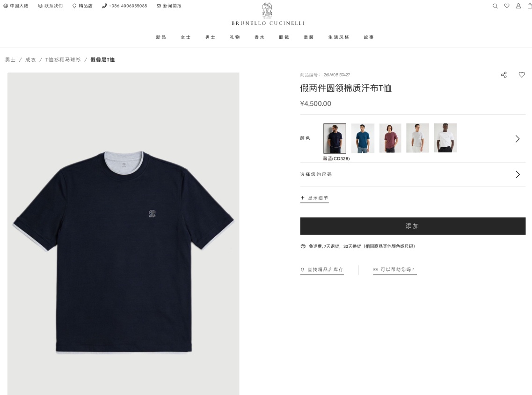
Task: Open wishlist heart icon in header
Action: click(x=507, y=6)
